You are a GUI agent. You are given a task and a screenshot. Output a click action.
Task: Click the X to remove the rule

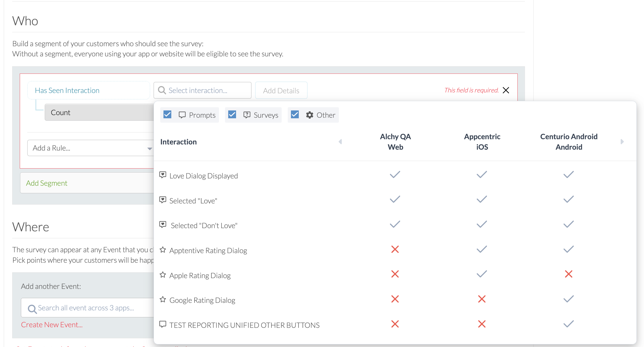coord(506,90)
